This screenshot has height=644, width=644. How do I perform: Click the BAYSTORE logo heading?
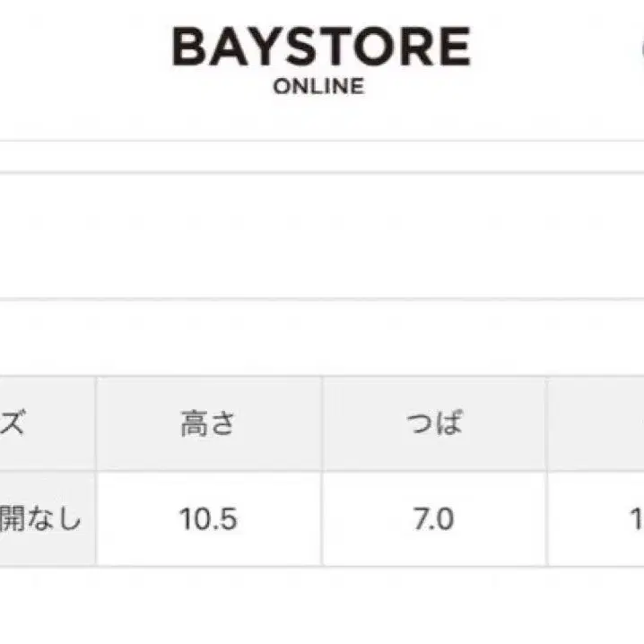(x=321, y=47)
